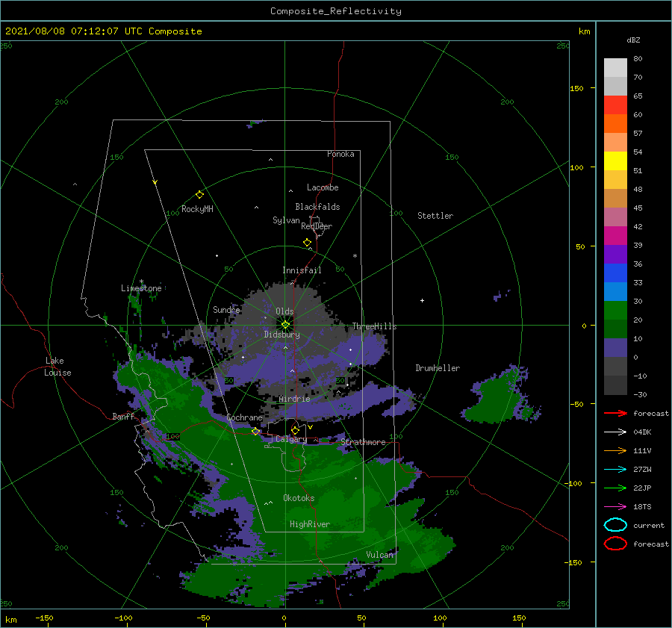The width and height of the screenshot is (672, 628).
Task: Click the Drumheller city label
Action: coord(438,368)
